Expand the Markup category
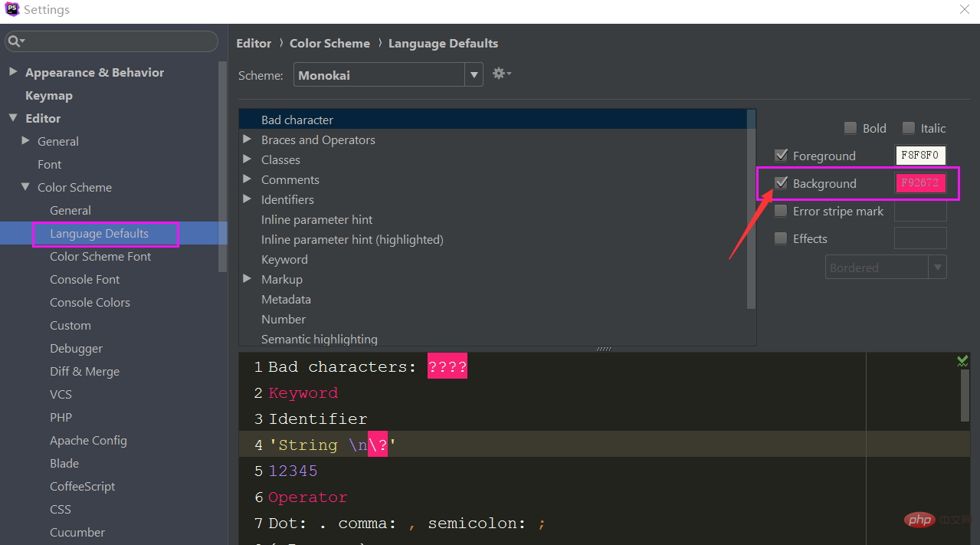The width and height of the screenshot is (980, 545). click(x=247, y=279)
